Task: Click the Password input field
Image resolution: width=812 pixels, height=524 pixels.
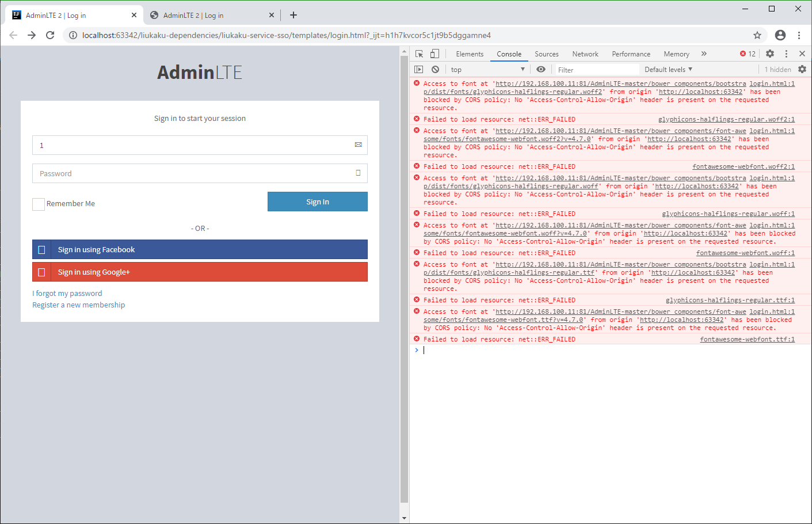Action: tap(200, 173)
